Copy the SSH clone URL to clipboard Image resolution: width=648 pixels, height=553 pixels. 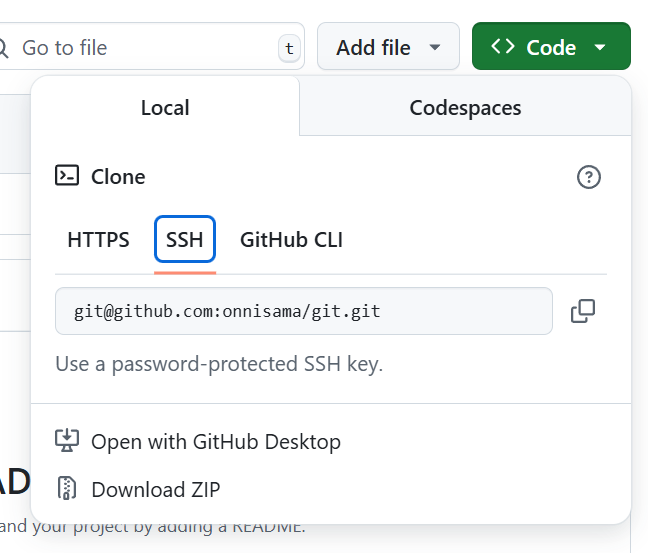click(583, 311)
